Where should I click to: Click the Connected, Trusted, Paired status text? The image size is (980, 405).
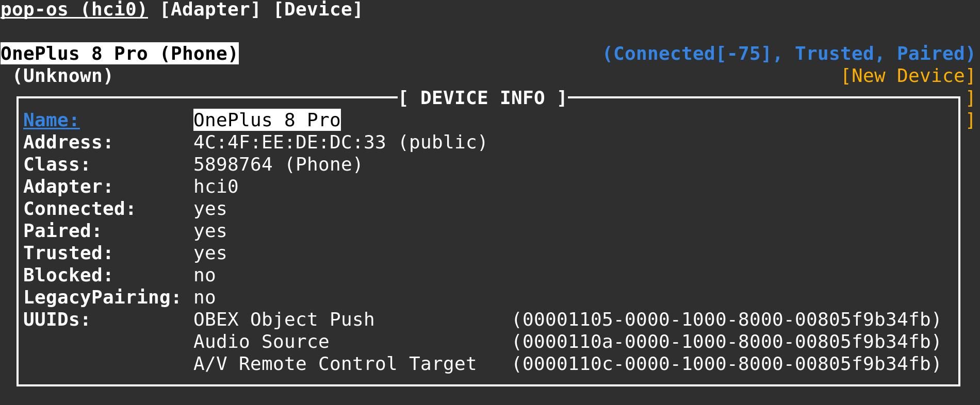pyautogui.click(x=789, y=54)
